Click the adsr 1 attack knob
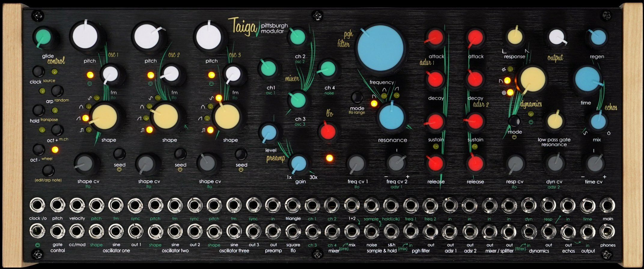Screen dimensions: 644x269 tap(435, 38)
